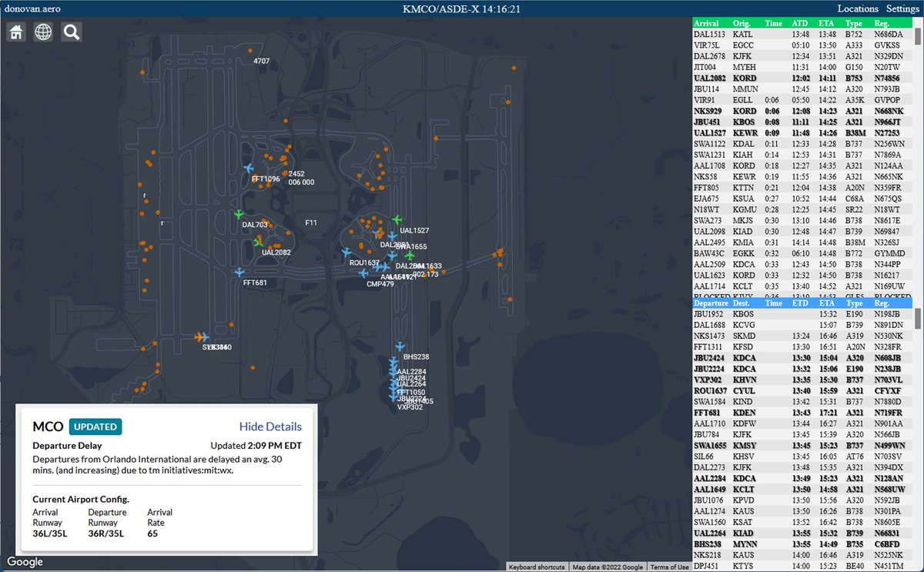Open the Locations menu
This screenshot has width=924, height=572.
pyautogui.click(x=858, y=8)
